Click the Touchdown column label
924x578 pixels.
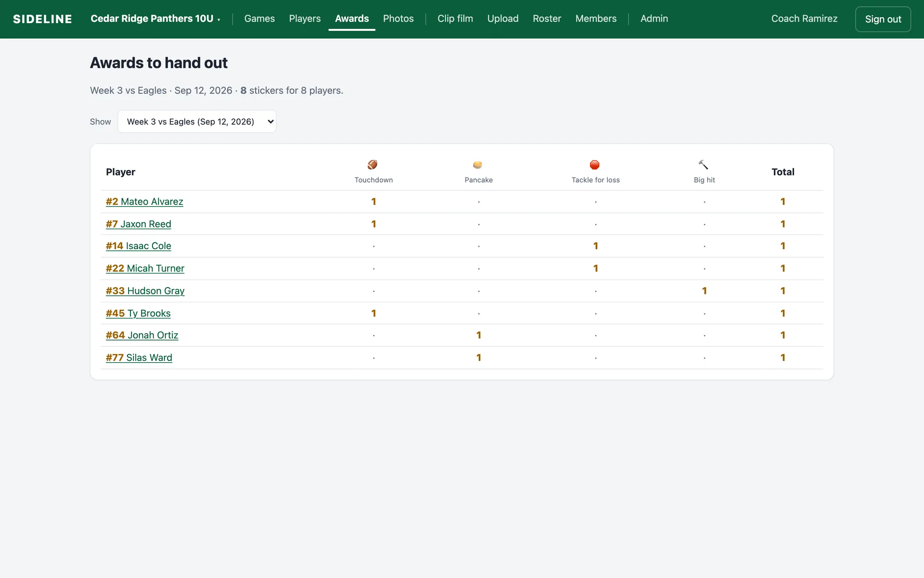click(373, 180)
